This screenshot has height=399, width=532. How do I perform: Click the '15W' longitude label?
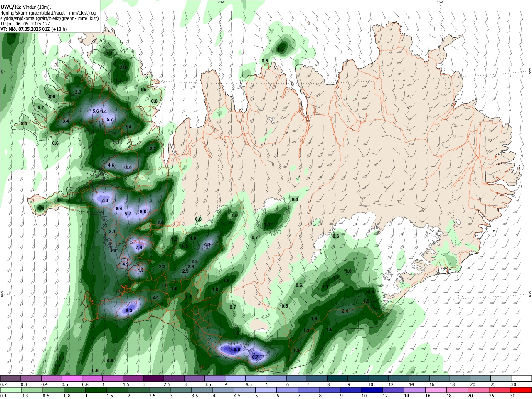click(440, 2)
